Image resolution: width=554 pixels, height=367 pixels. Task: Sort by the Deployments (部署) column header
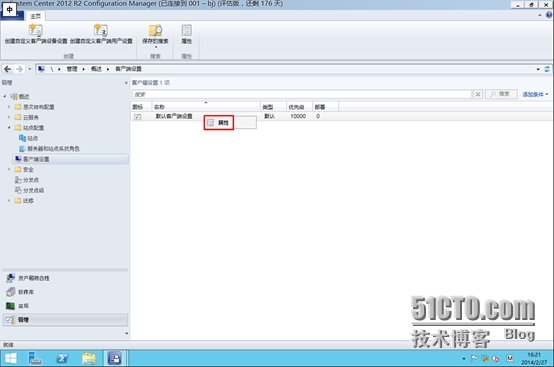coord(325,107)
